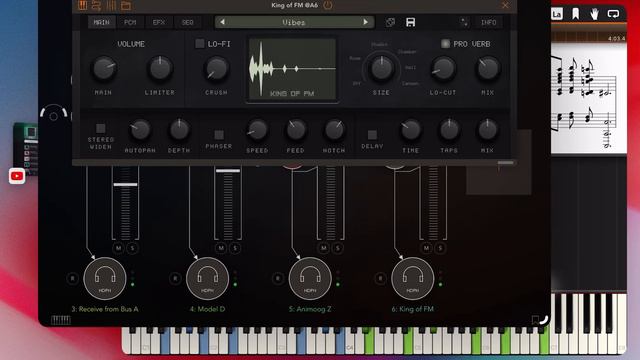The width and height of the screenshot is (640, 360).
Task: Open the presets folder icon in plugin header
Action: pos(126,5)
